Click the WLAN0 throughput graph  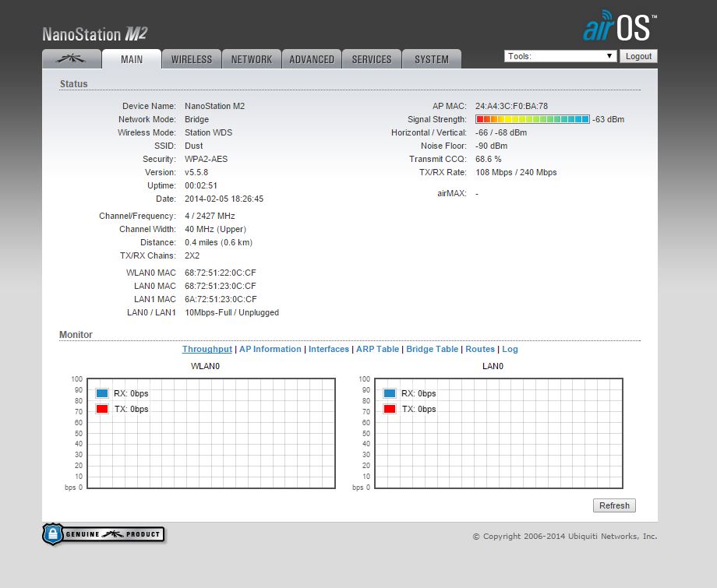pyautogui.click(x=211, y=433)
